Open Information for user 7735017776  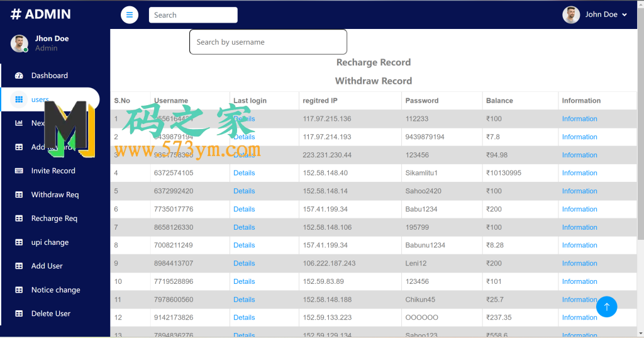coord(579,210)
